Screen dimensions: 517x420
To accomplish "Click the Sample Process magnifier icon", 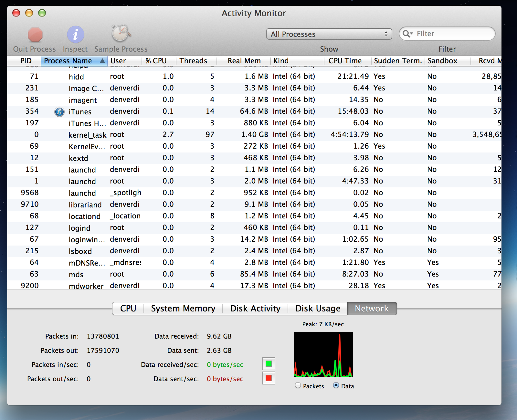I will (121, 34).
